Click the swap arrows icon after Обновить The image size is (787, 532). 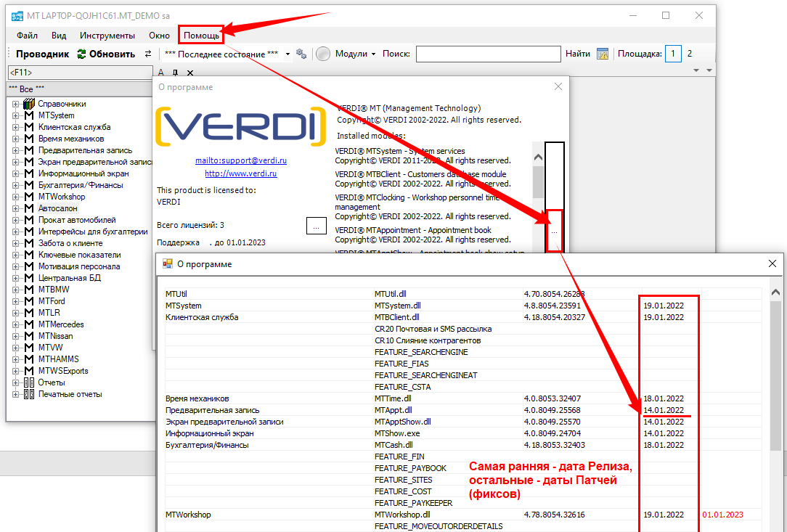(x=148, y=54)
